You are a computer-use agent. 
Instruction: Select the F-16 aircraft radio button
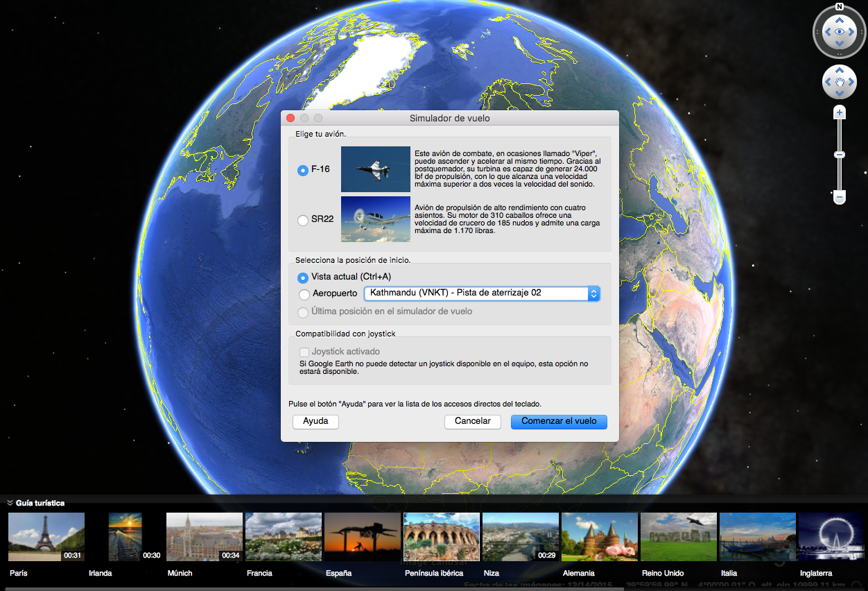[302, 170]
